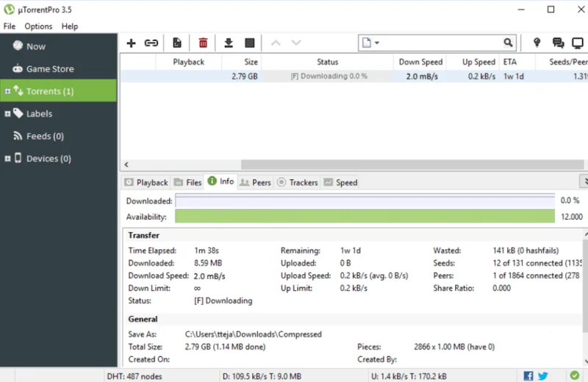Click the D: 109.5 kB/s status entry
This screenshot has width=588, height=382.
coord(262,376)
